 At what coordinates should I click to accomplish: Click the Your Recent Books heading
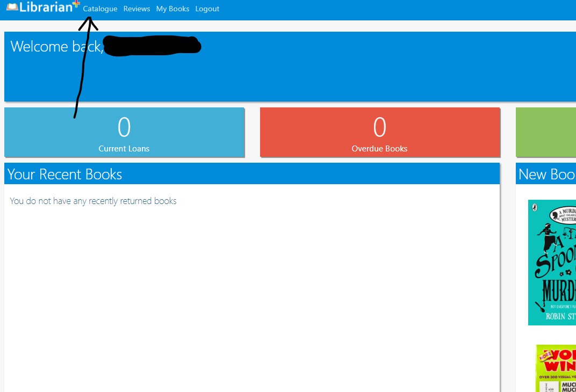[x=64, y=174]
